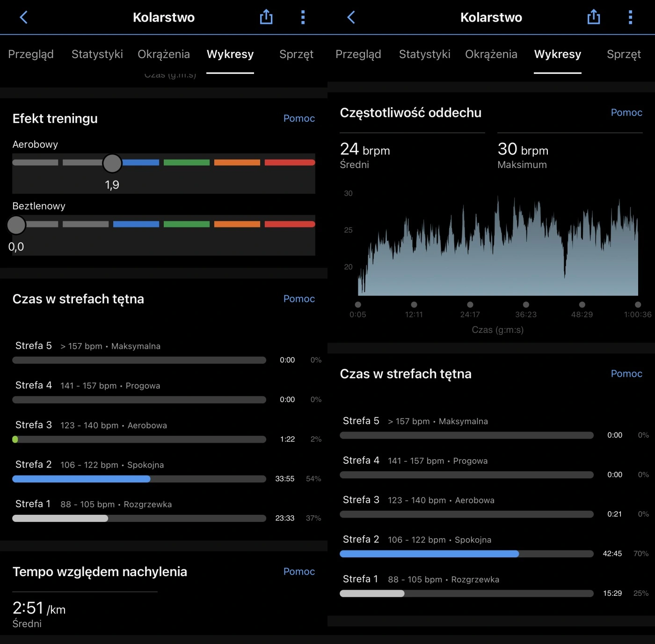Tap the 24:17 time marker on chart
655x644 pixels.
point(470,305)
